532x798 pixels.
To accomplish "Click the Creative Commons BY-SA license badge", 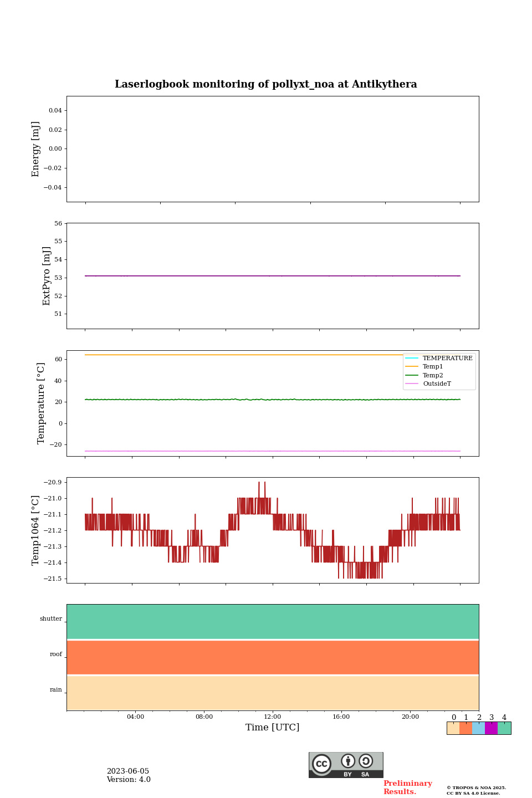I will 346,765.
